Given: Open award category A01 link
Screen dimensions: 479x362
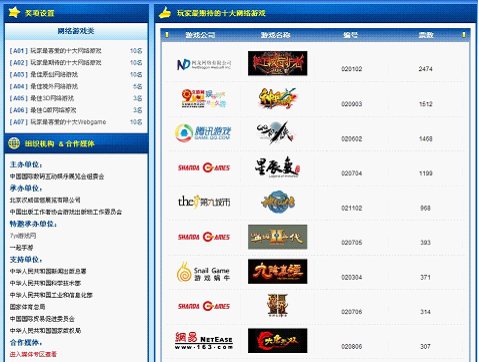Looking at the screenshot, I should (x=55, y=51).
